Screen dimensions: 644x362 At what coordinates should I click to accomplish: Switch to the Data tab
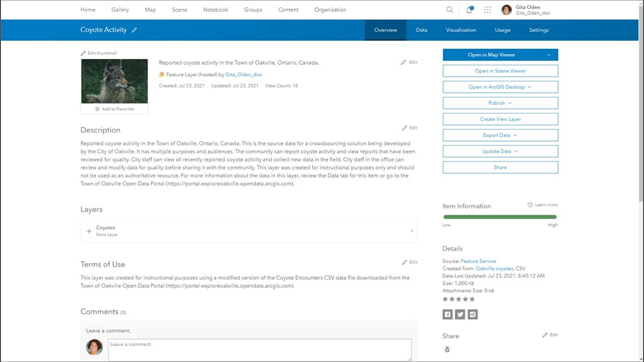[x=422, y=30]
